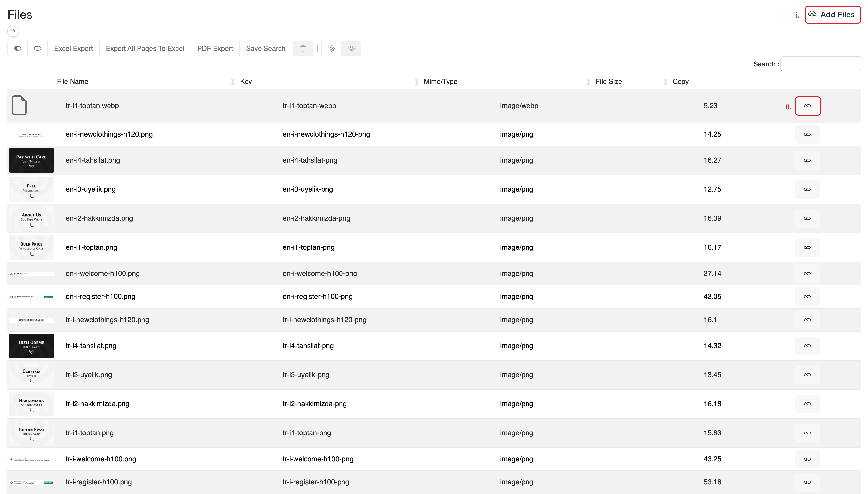Image resolution: width=868 pixels, height=494 pixels.
Task: Open the gear settings icon in toolbar
Action: tap(331, 48)
